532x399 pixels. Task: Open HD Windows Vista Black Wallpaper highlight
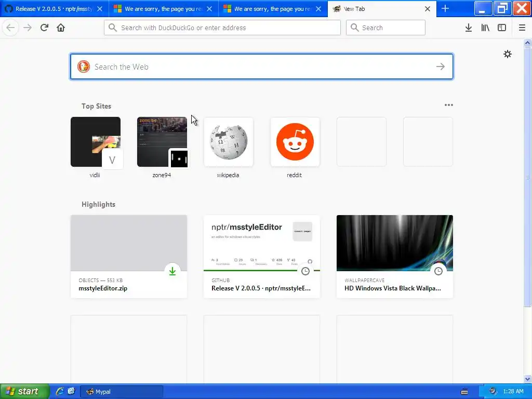pyautogui.click(x=395, y=257)
